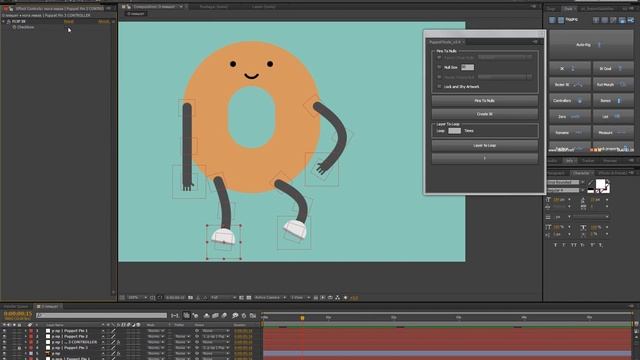This screenshot has width=640, height=360.
Task: Switch to the Tracker tab
Action: [x=588, y=161]
